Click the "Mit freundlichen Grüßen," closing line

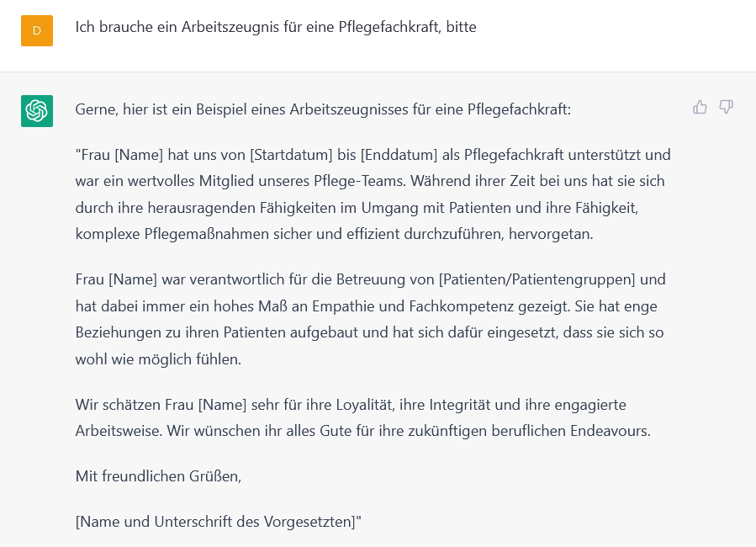[x=158, y=476]
